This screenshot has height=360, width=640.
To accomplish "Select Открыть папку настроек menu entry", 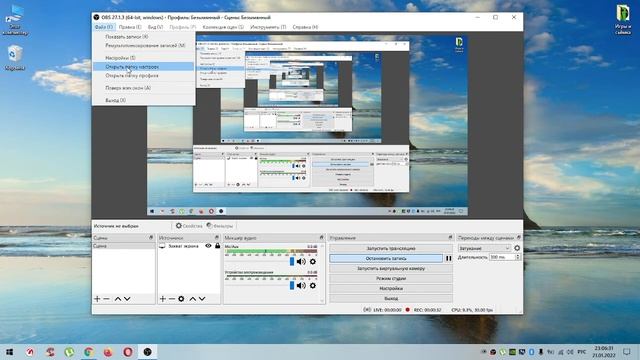I will coord(144,67).
